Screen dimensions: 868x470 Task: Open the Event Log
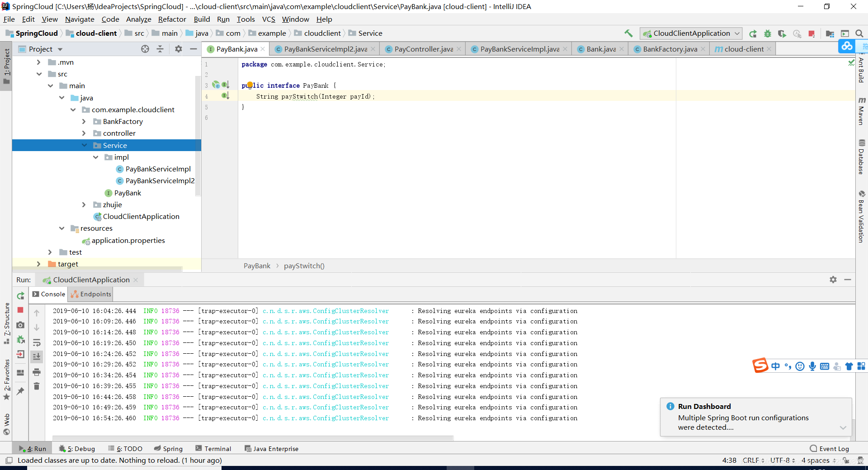pyautogui.click(x=829, y=449)
